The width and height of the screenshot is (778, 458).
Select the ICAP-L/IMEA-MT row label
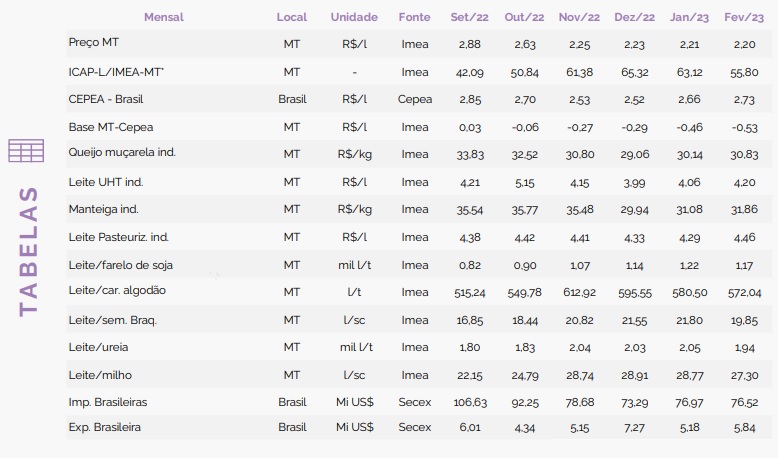[116, 72]
